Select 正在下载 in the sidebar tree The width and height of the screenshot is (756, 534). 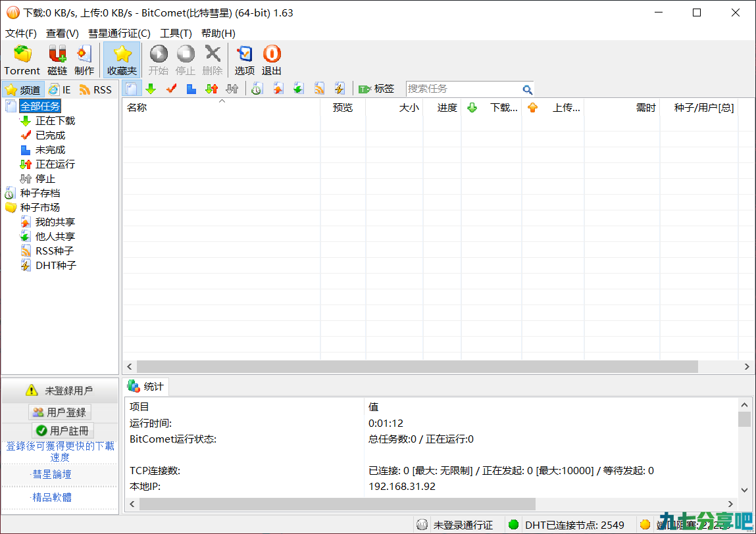tap(55, 121)
